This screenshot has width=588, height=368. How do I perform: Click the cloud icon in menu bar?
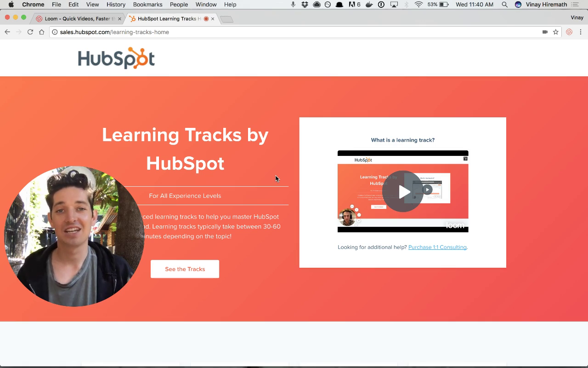tap(317, 5)
